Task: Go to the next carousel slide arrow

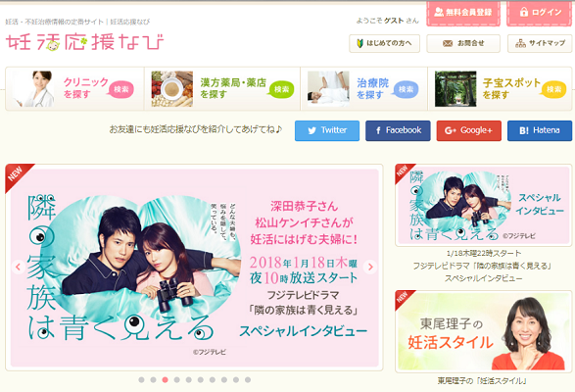Action: point(370,267)
